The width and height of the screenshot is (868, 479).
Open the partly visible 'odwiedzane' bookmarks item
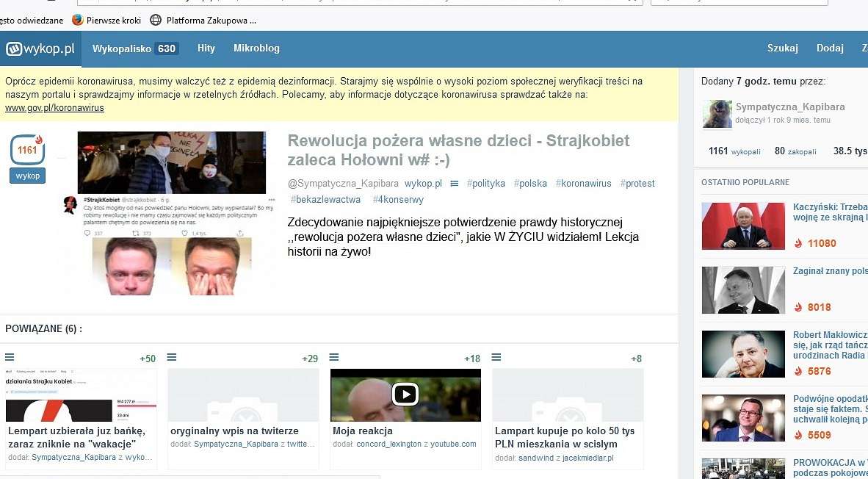[32, 21]
